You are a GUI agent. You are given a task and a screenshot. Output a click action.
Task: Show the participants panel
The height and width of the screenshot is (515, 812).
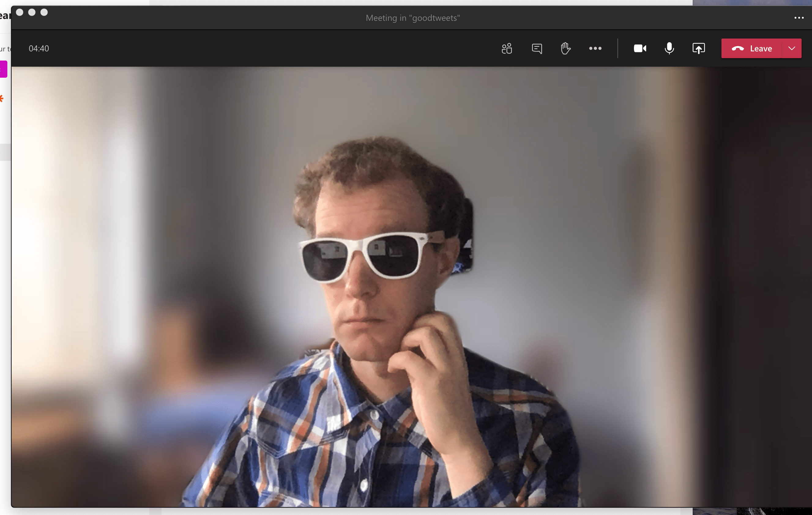[x=506, y=49]
